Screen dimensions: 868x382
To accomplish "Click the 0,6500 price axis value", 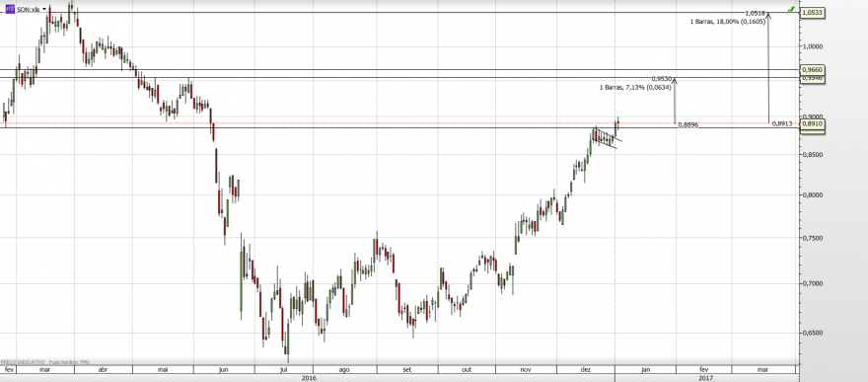I will point(813,333).
